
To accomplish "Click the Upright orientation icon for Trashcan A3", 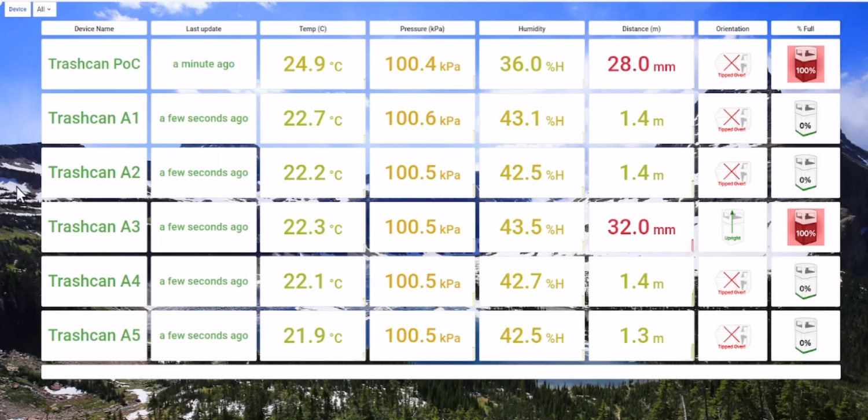I will pos(732,227).
